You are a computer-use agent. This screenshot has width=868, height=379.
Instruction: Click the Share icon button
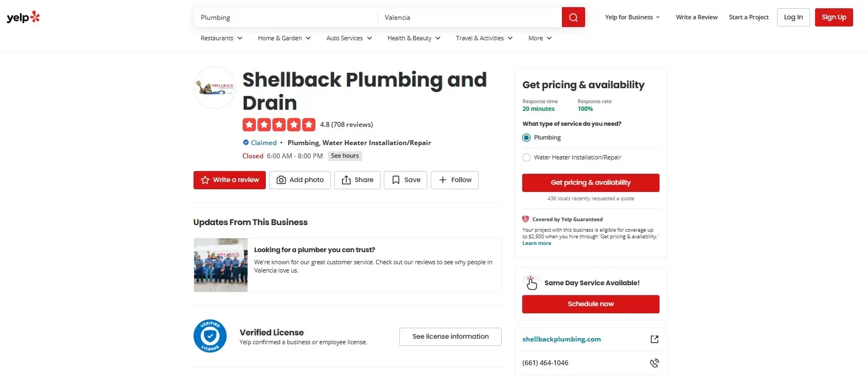(x=357, y=180)
